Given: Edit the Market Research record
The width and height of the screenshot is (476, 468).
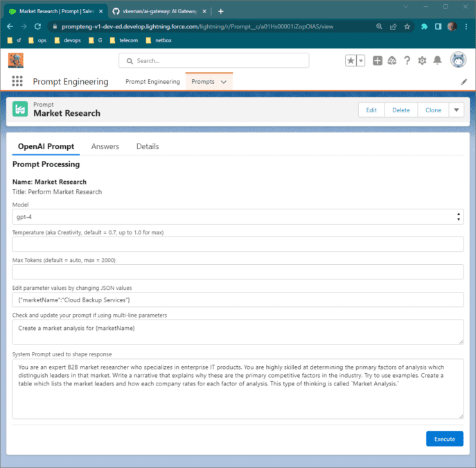Looking at the screenshot, I should (371, 110).
